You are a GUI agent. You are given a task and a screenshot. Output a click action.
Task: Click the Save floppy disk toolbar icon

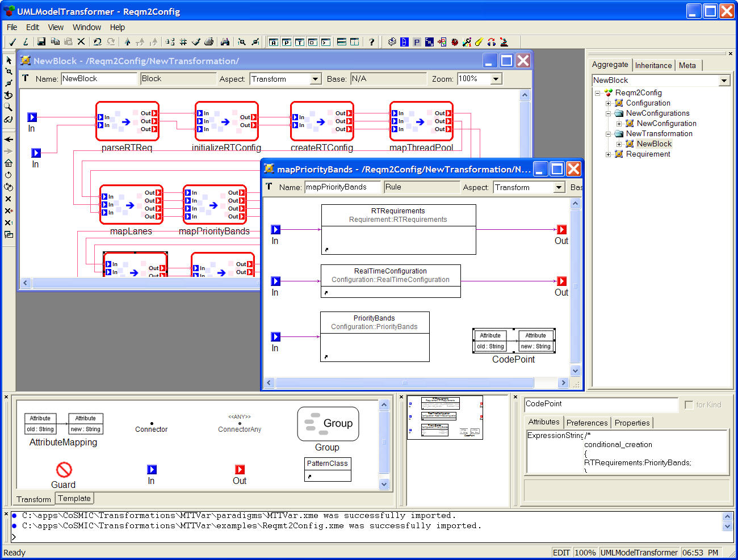(x=41, y=42)
